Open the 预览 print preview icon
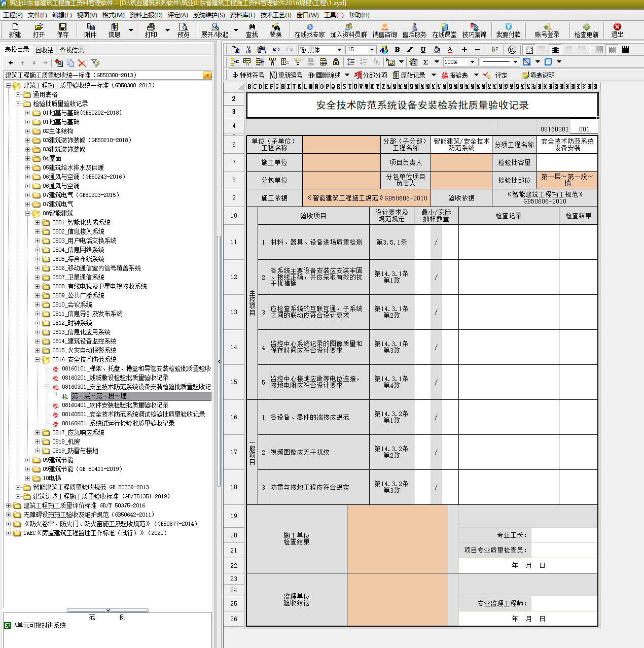 (183, 30)
